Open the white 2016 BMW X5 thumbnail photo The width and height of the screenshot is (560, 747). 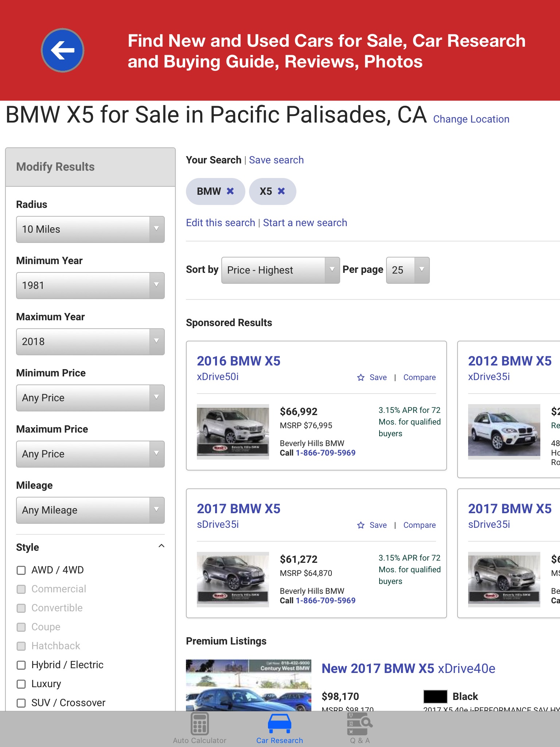pyautogui.click(x=233, y=431)
